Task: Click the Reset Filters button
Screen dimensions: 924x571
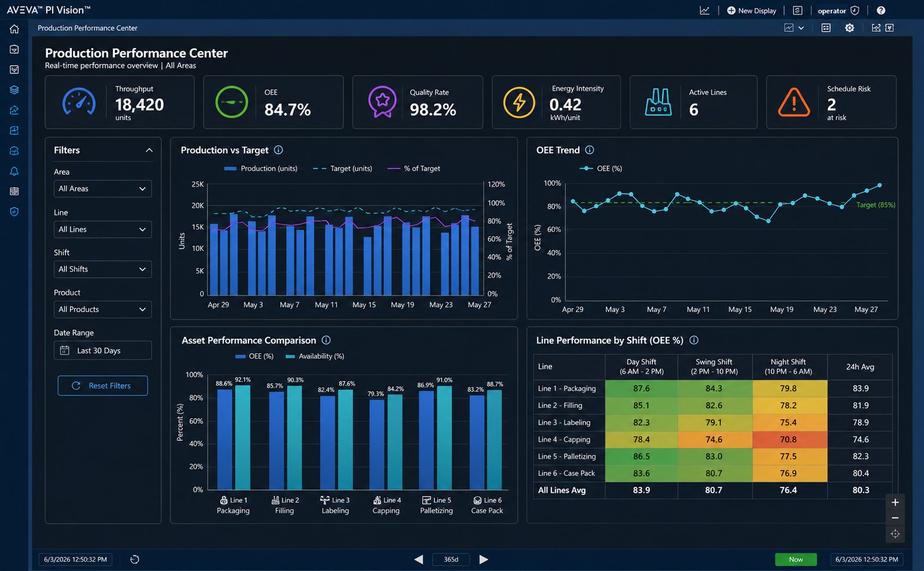Action: pyautogui.click(x=103, y=386)
